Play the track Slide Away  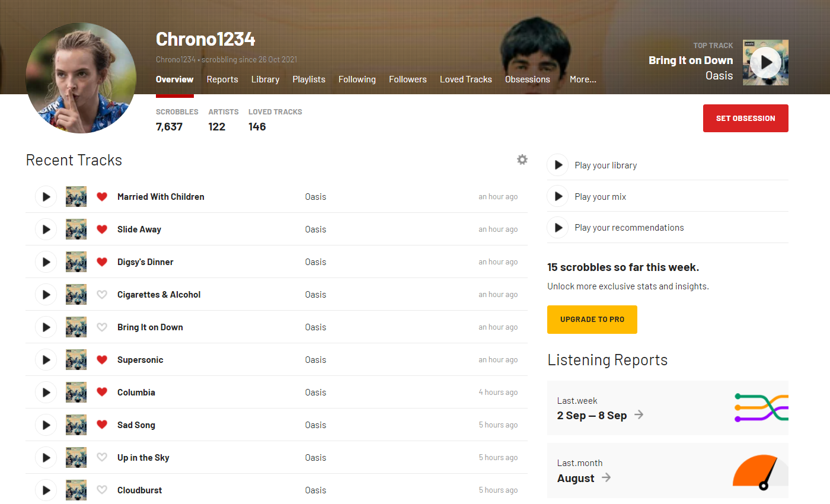[x=46, y=229]
